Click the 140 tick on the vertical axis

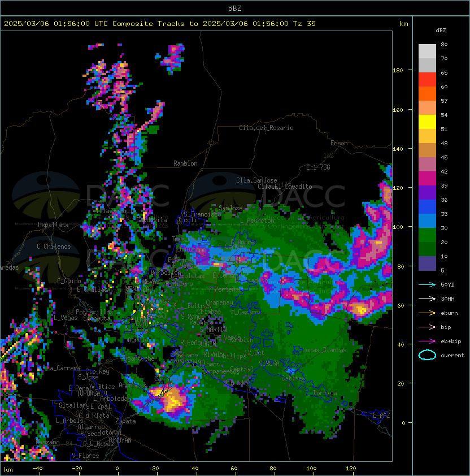tap(398, 149)
